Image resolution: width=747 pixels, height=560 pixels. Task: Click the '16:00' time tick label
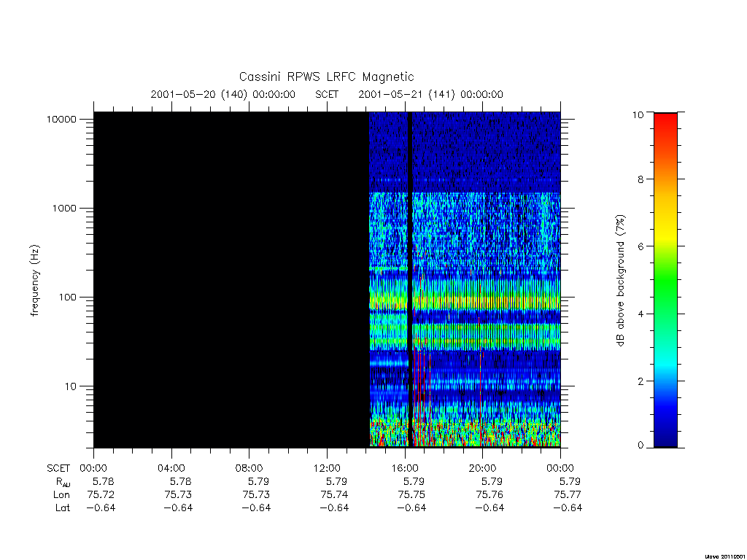click(405, 468)
